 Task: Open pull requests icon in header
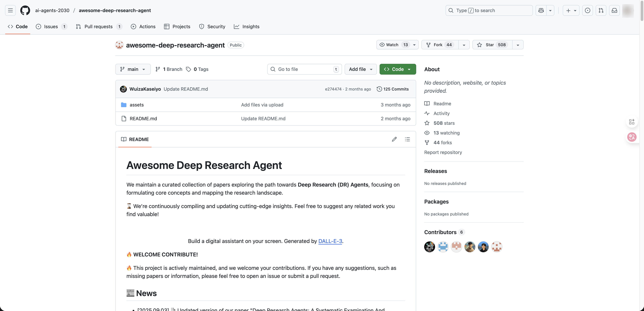click(601, 10)
